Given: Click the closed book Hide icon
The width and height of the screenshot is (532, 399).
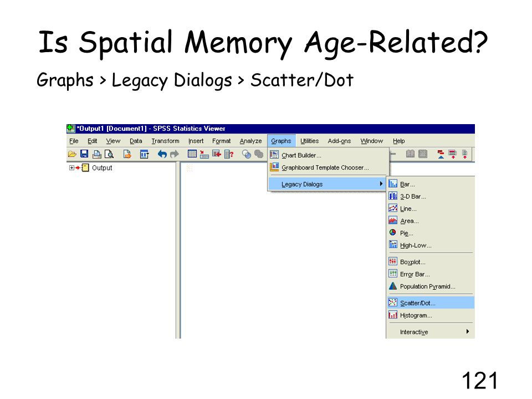Looking at the screenshot, I should [x=422, y=154].
